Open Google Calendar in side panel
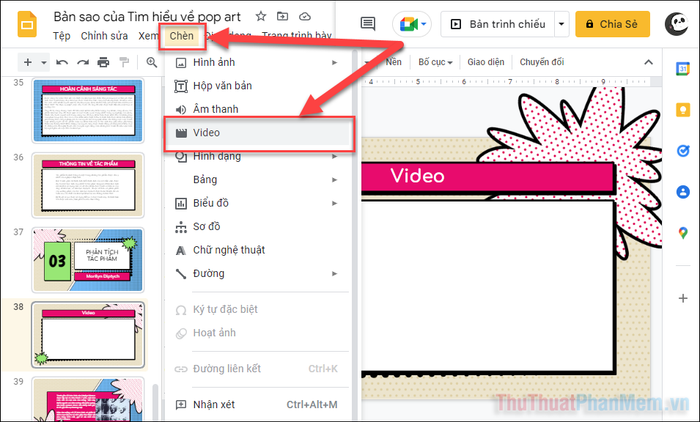700x422 pixels. pos(683,68)
